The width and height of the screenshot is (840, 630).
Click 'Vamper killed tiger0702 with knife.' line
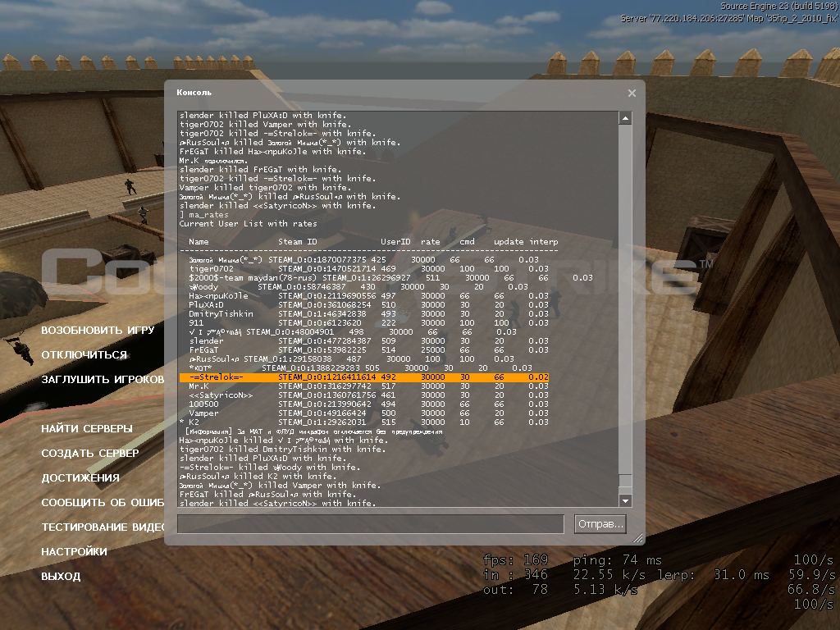pos(263,188)
